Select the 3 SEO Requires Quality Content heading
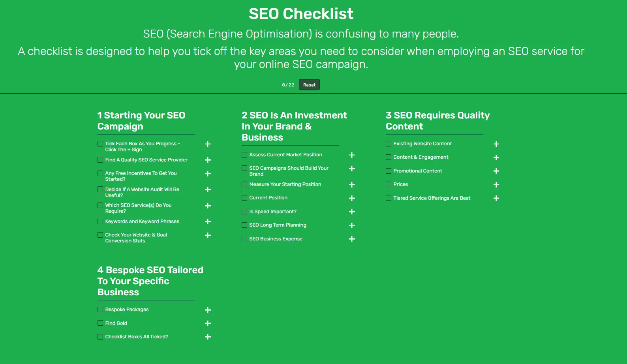The width and height of the screenshot is (627, 364). pyautogui.click(x=437, y=121)
